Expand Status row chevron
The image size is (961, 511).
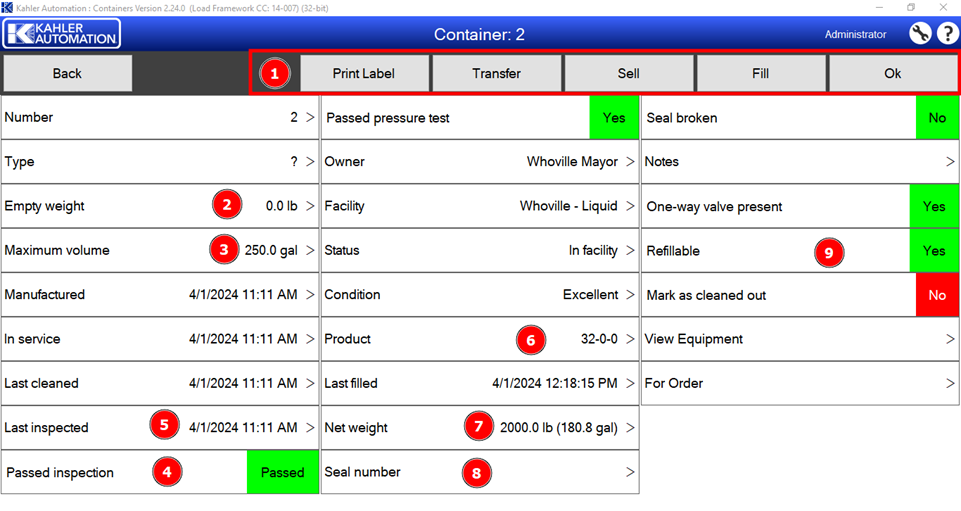click(630, 250)
